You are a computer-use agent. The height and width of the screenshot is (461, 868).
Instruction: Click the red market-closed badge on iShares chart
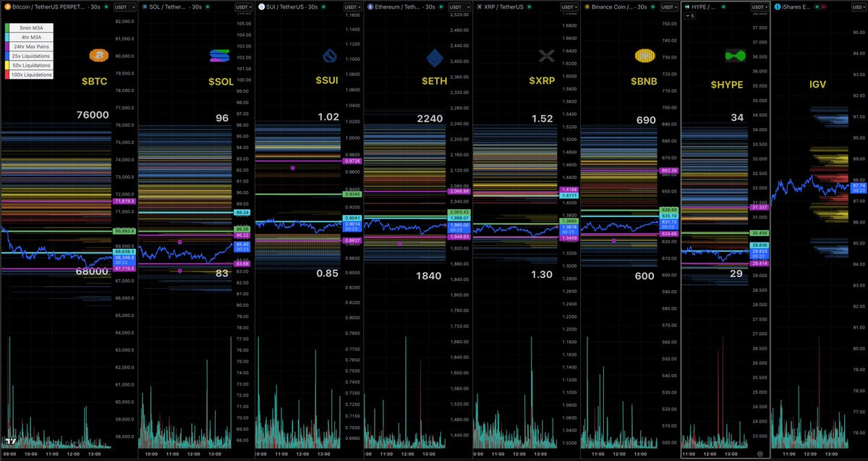tap(823, 7)
